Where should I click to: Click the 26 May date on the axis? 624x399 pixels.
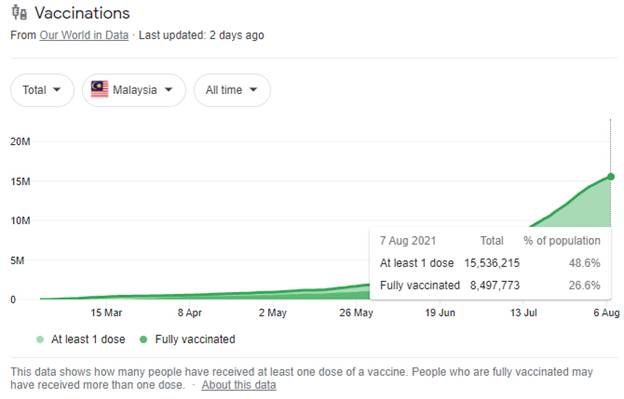[x=356, y=313]
